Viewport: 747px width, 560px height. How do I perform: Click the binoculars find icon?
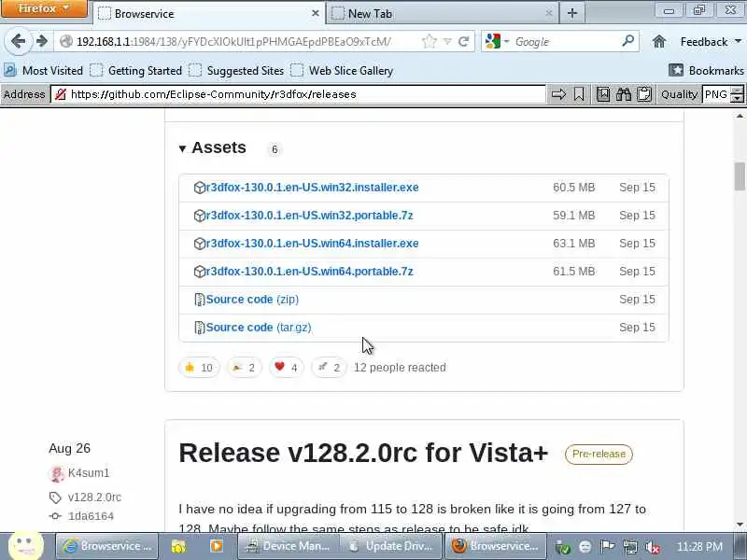[x=623, y=94]
